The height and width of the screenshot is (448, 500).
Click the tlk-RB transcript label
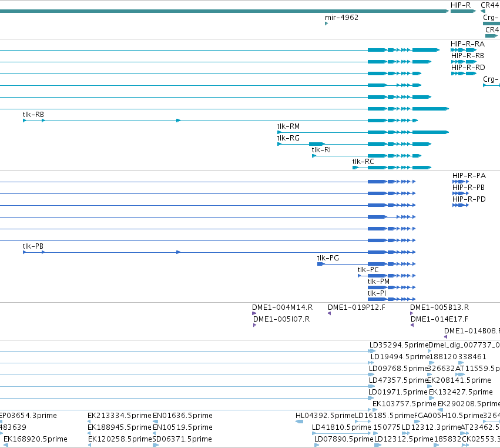tap(33, 115)
